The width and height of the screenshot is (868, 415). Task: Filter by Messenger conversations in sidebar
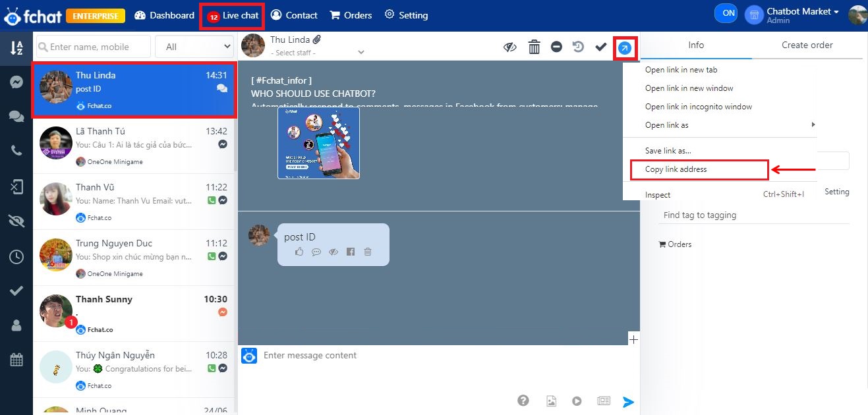pyautogui.click(x=16, y=82)
